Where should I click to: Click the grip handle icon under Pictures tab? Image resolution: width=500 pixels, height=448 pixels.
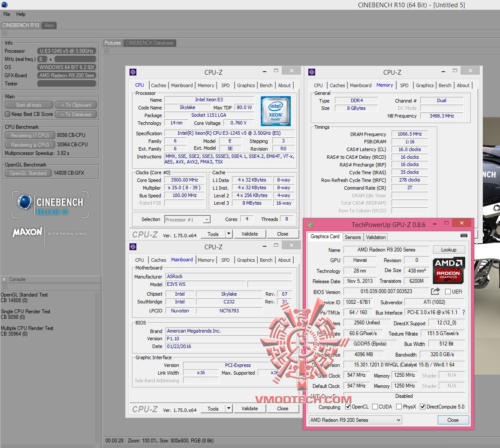pos(107,51)
